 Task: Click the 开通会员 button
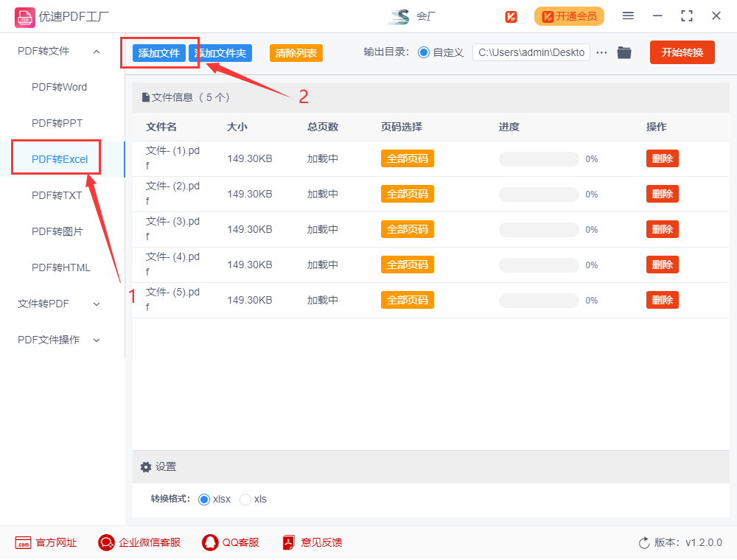pyautogui.click(x=569, y=16)
